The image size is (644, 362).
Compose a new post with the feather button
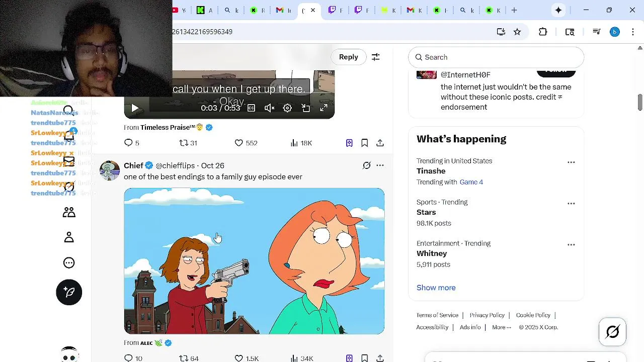pos(69,292)
